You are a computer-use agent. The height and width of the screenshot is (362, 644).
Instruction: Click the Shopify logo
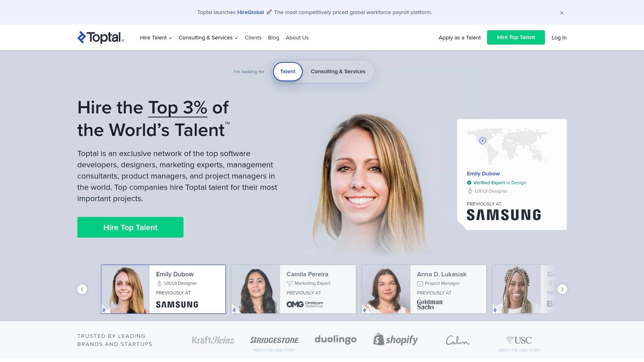point(396,340)
